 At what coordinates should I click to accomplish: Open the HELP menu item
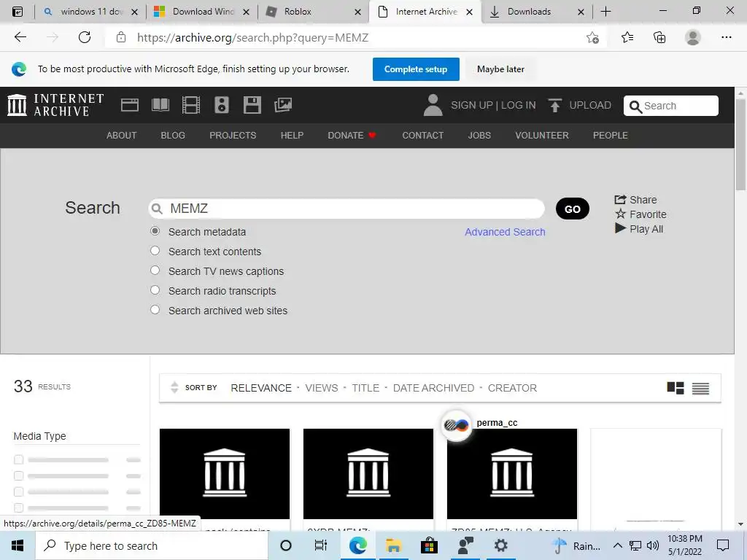click(x=292, y=135)
